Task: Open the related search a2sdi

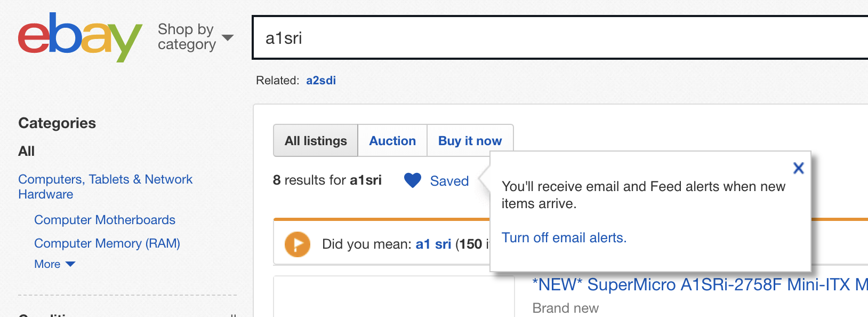Action: 321,81
